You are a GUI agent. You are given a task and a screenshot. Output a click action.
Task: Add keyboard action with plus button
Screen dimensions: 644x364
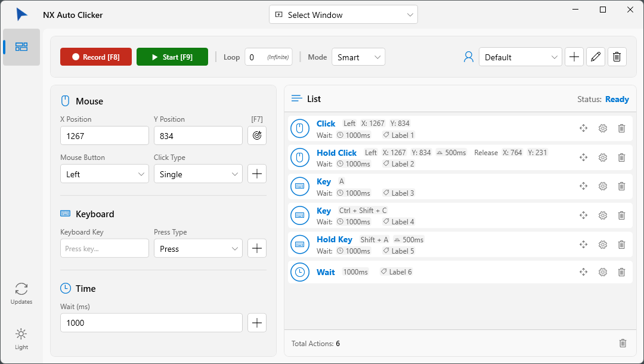point(257,248)
